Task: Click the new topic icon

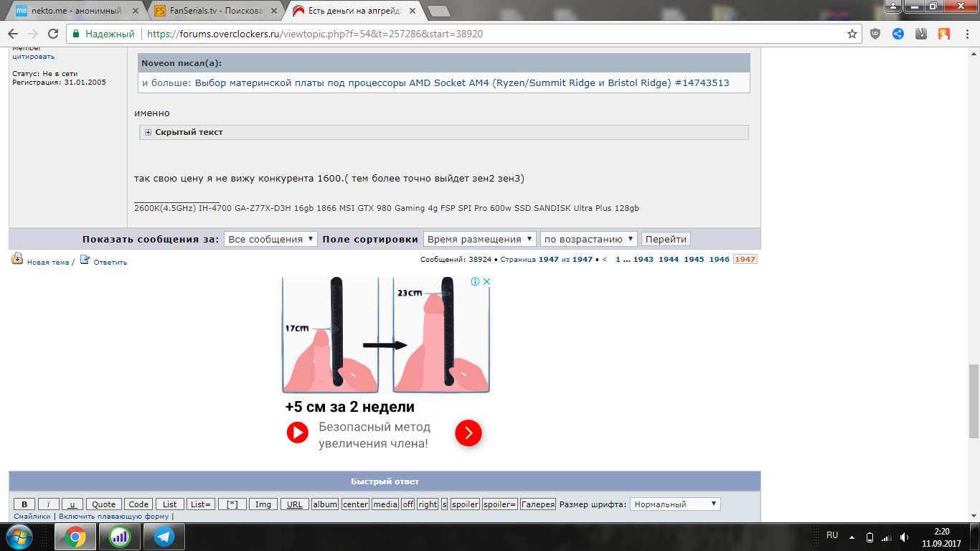Action: (x=17, y=259)
